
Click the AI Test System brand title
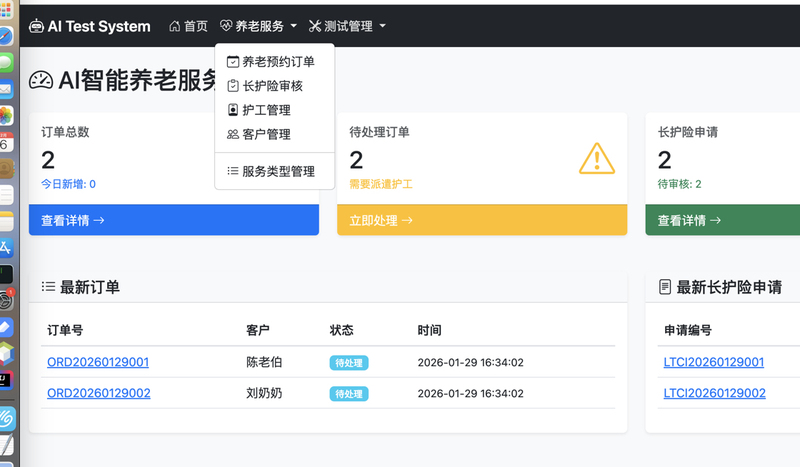[x=99, y=26]
